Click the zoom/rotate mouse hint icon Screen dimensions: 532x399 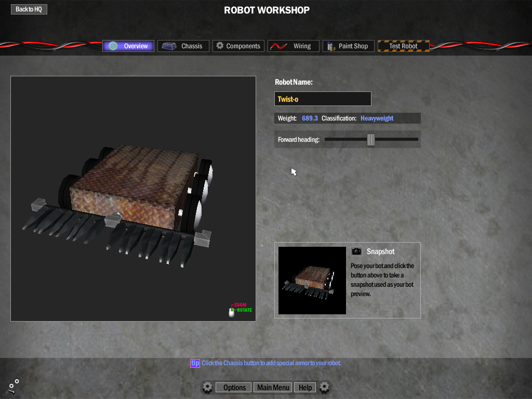coord(232,312)
